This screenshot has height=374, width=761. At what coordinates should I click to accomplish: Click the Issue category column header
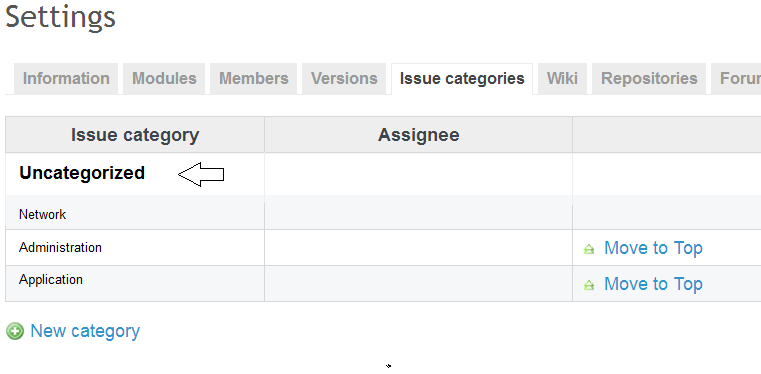[135, 135]
